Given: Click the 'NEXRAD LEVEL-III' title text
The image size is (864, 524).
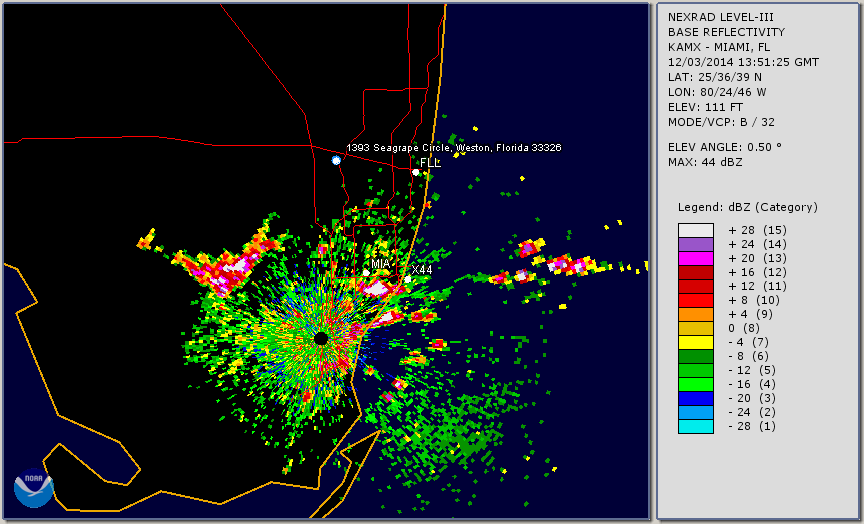Looking at the screenshot, I should coord(723,18).
